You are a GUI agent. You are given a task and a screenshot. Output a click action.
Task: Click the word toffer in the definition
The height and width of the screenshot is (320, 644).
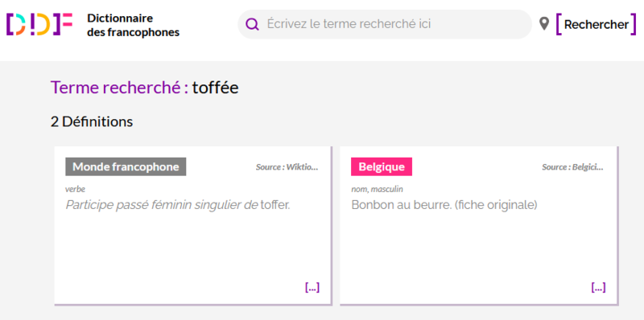(275, 205)
